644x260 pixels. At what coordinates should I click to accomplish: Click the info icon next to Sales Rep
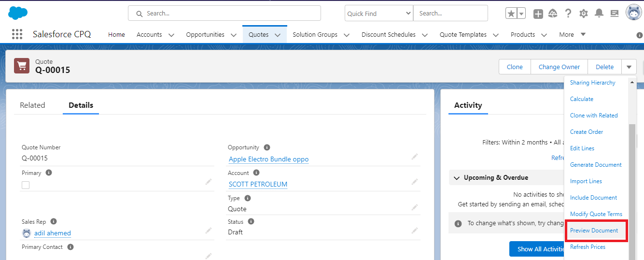54,221
